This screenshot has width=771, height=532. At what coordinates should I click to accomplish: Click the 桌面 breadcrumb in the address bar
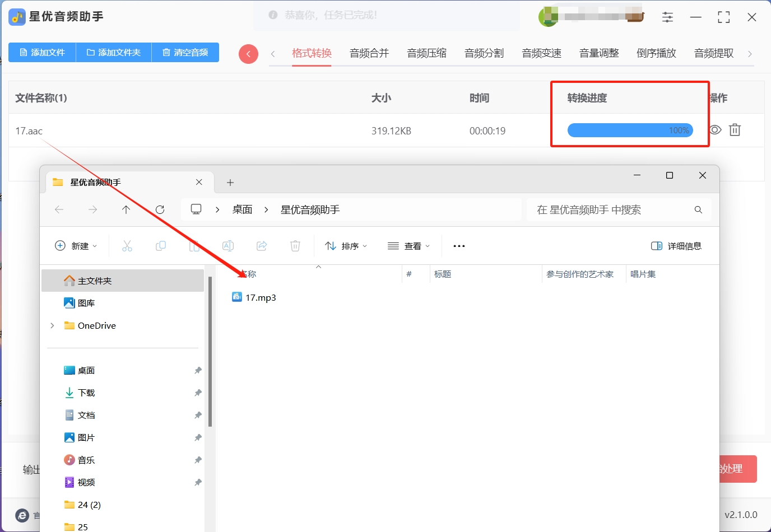pyautogui.click(x=243, y=209)
